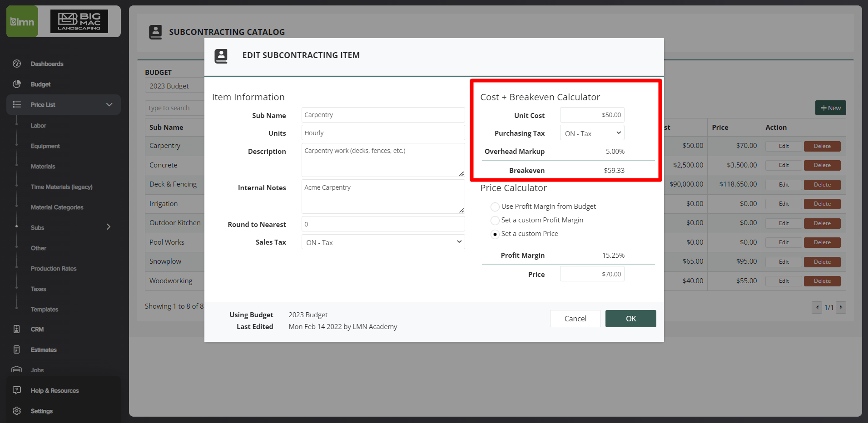Screen dimensions: 868x423
Task: Confirm changes with the OK button
Action: (x=630, y=319)
